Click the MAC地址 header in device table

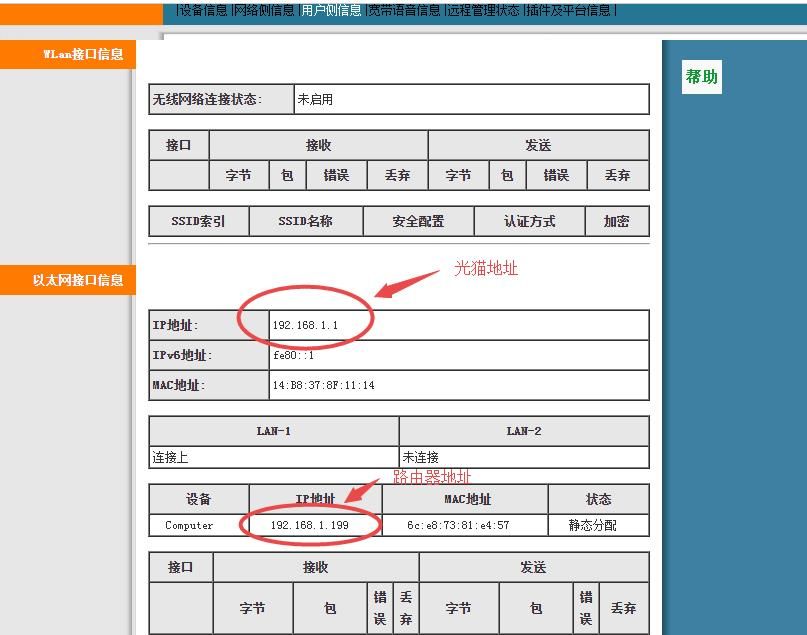tap(467, 499)
